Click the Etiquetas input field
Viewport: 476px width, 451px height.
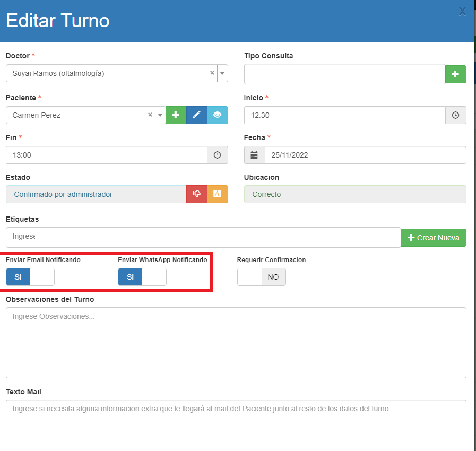[x=203, y=237]
